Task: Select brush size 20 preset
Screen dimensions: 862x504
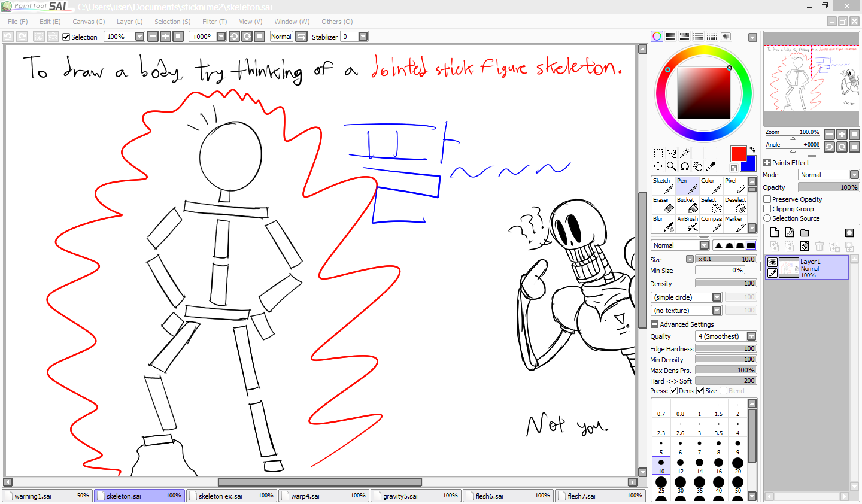Action: (737, 464)
